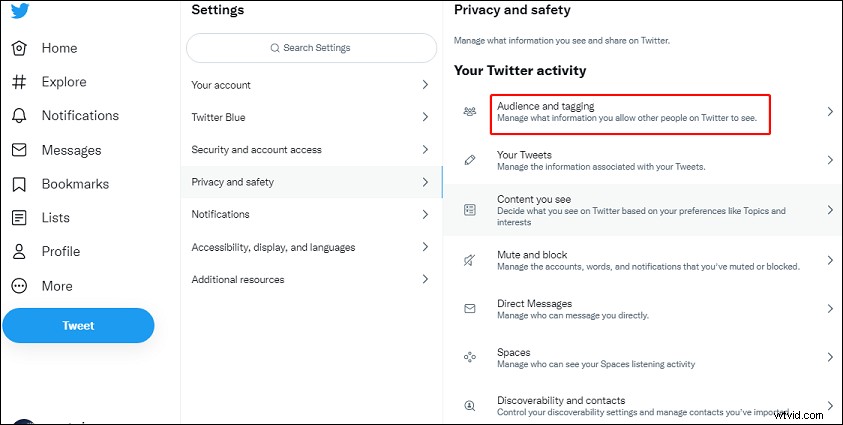Open the Audience and tagging chevron arrow
Viewport: 843px width, 425px height.
[x=831, y=111]
